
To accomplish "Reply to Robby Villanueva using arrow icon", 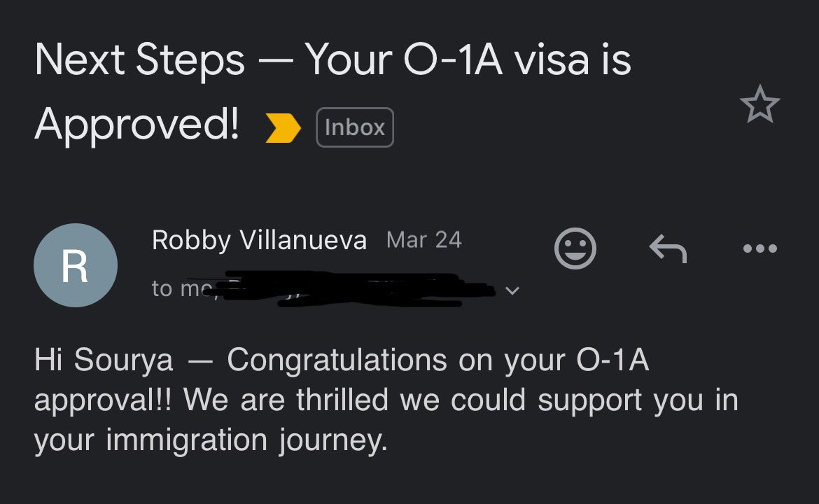I will pyautogui.click(x=668, y=248).
